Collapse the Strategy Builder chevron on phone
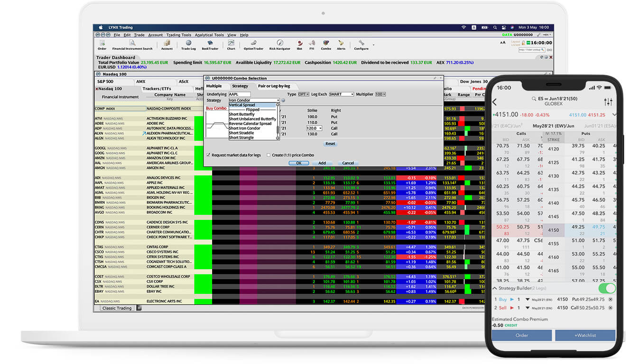 click(x=495, y=288)
